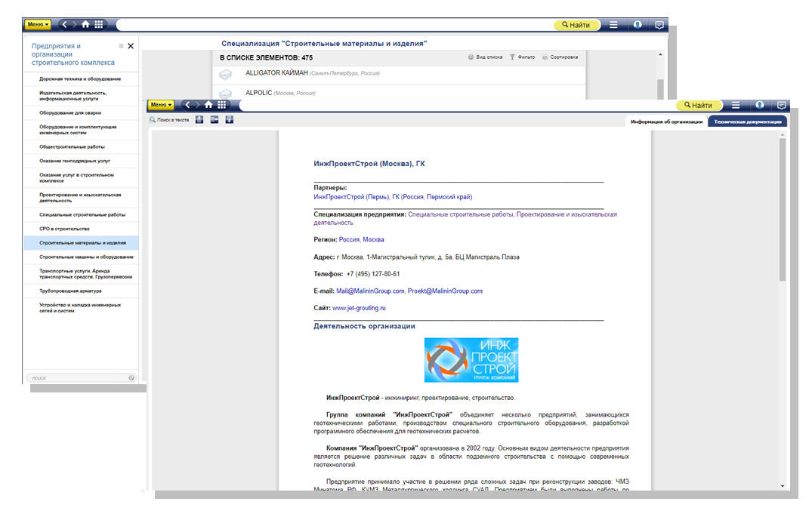The height and width of the screenshot is (520, 812).
Task: Go back in the rear window toolbar
Action: pyautogui.click(x=64, y=24)
